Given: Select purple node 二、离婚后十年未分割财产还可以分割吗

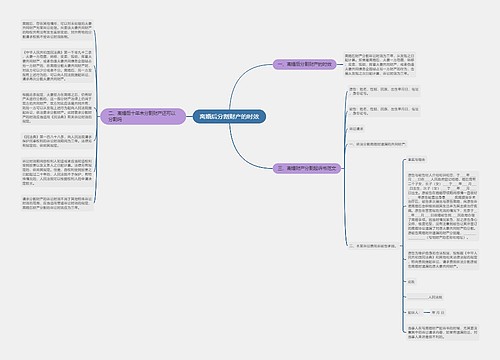Looking at the screenshot, I should pos(143,116).
